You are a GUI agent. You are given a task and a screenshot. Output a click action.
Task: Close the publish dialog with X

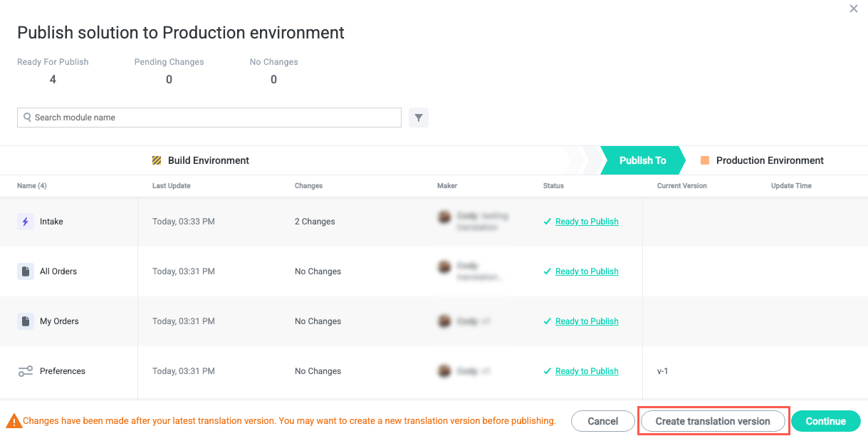coord(854,9)
